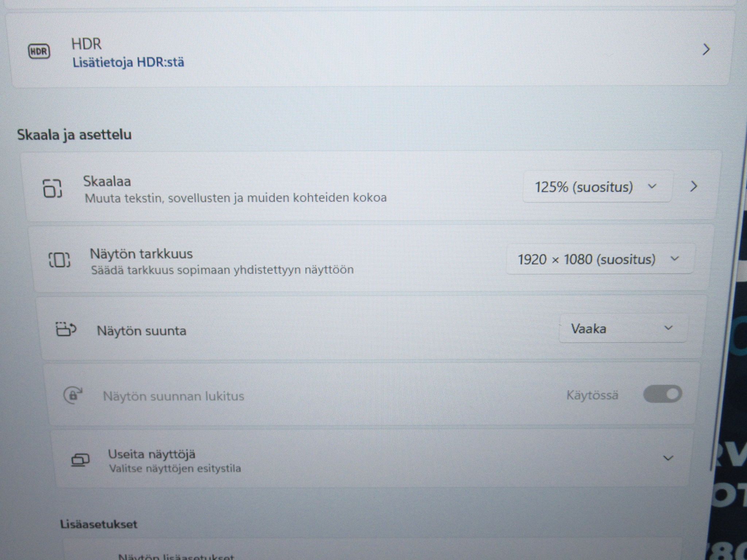Open the Vaaka orientation dropdown
The image size is (747, 560).
pyautogui.click(x=623, y=329)
